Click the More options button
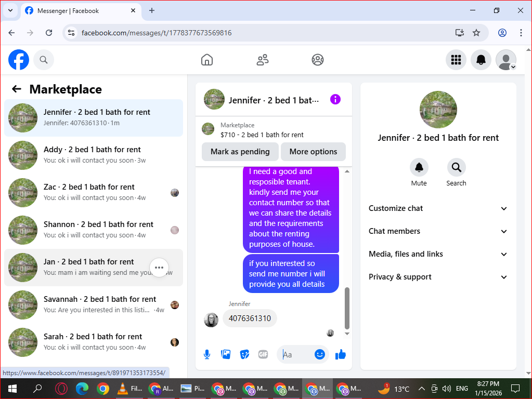532x399 pixels. click(x=313, y=152)
